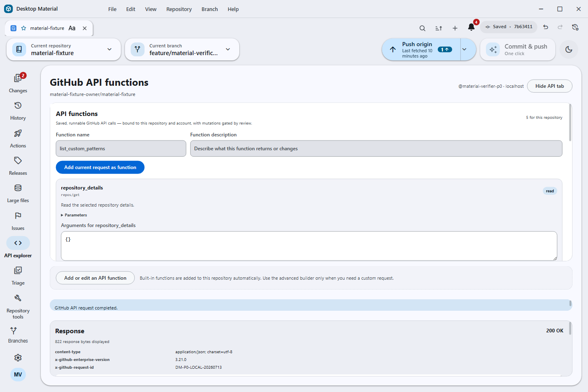Click the undo arrow icon
The image size is (588, 392).
(x=546, y=27)
